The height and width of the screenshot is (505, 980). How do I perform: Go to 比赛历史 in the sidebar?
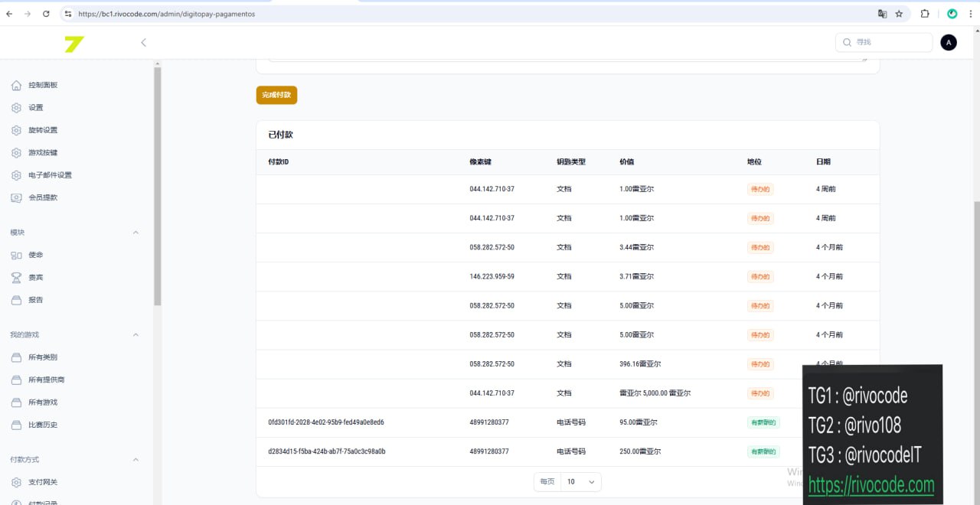tap(43, 425)
